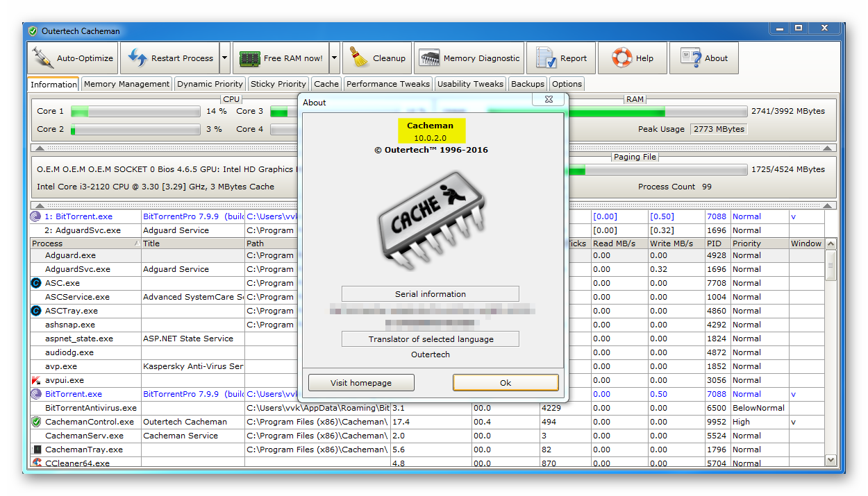The height and width of the screenshot is (496, 868).
Task: Open the Dynamic Priority tab
Action: click(210, 84)
